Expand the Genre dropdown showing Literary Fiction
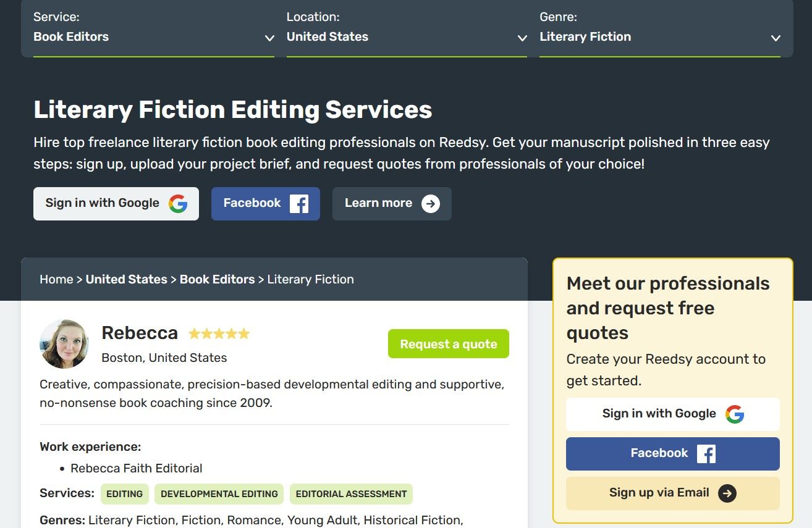This screenshot has height=528, width=812. pos(659,36)
